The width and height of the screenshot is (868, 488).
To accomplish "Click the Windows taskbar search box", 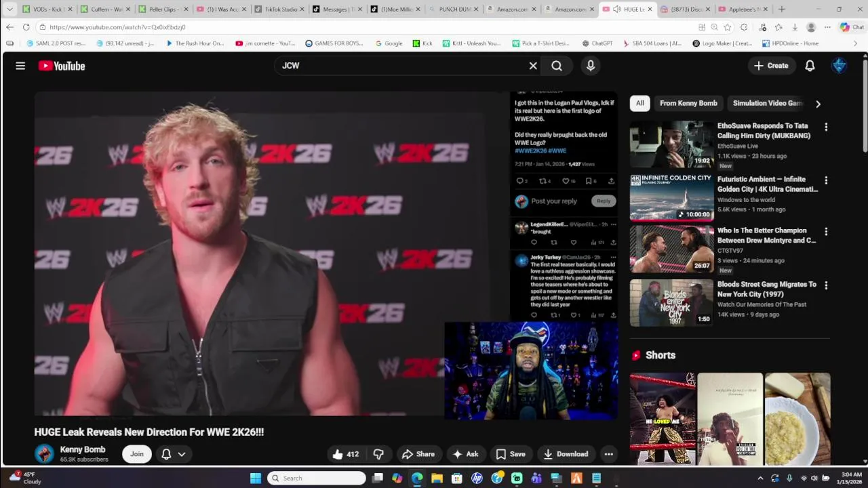I will (316, 478).
